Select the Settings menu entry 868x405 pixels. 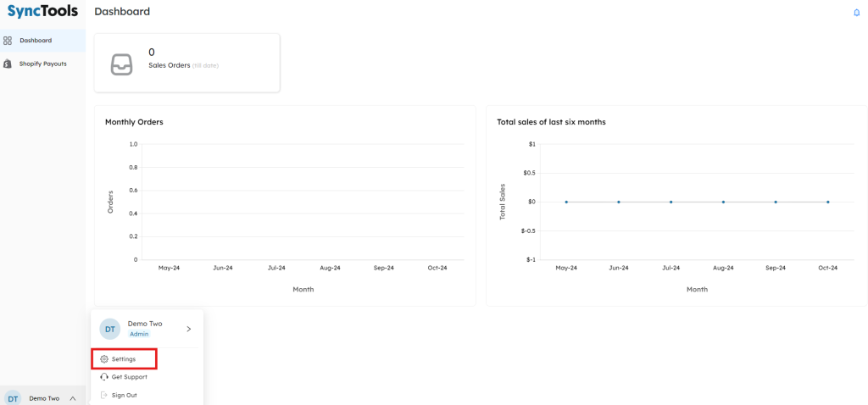[124, 359]
